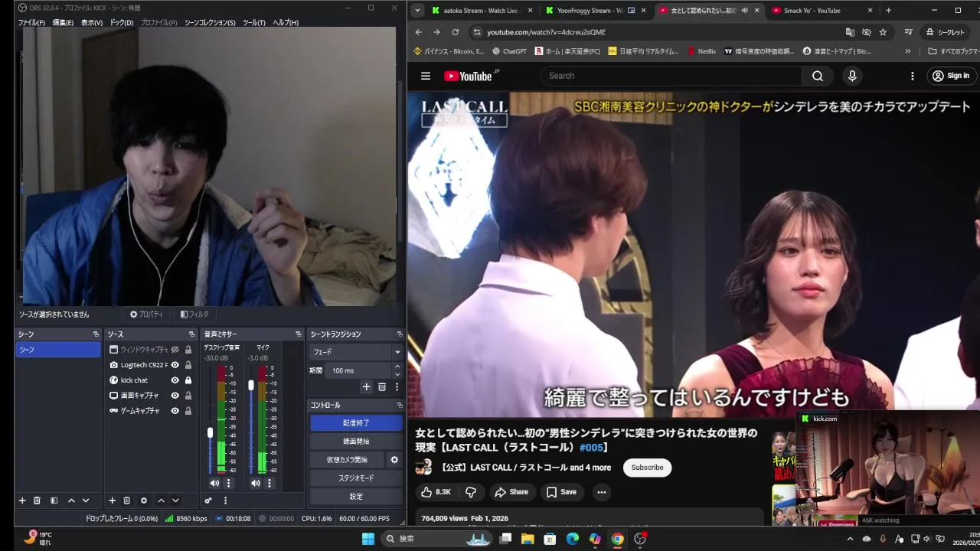Move source up arrow
The height and width of the screenshot is (551, 980).
click(161, 500)
